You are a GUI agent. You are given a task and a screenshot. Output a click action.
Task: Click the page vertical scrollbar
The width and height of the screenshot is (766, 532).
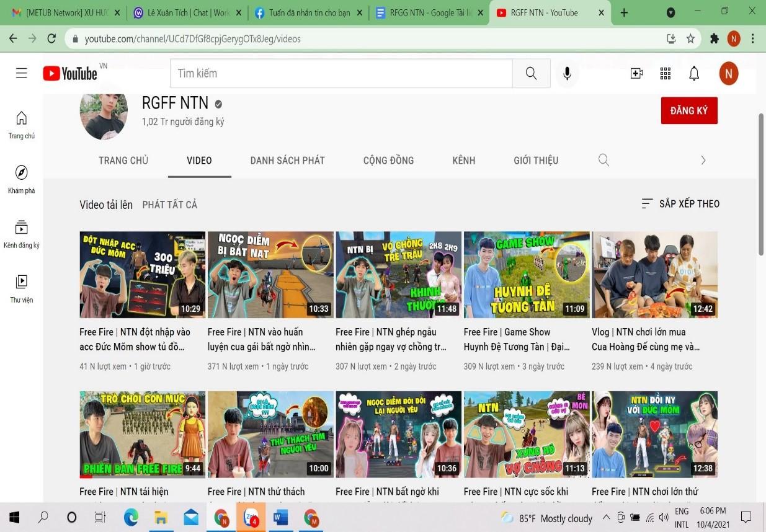tap(762, 183)
